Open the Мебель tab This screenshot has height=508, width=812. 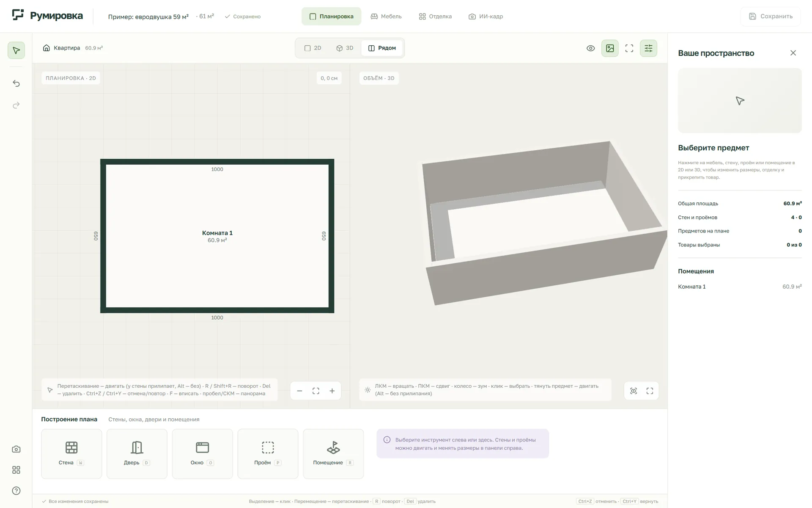pyautogui.click(x=386, y=17)
